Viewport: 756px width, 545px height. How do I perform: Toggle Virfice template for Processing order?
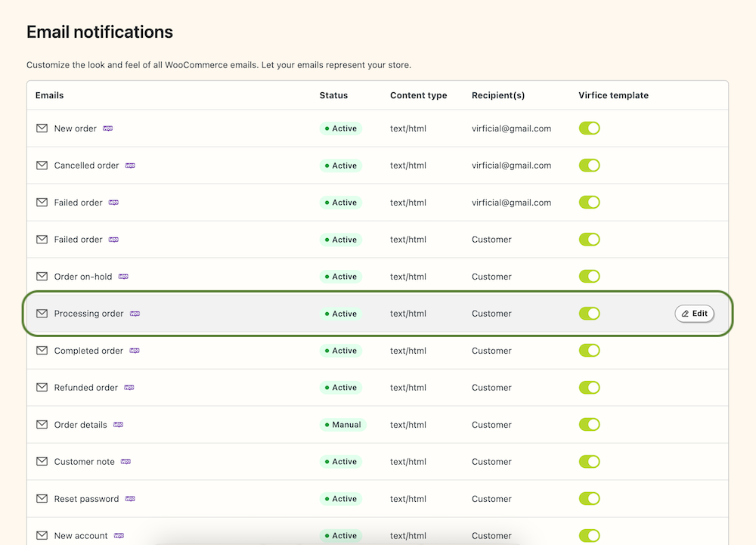click(589, 314)
